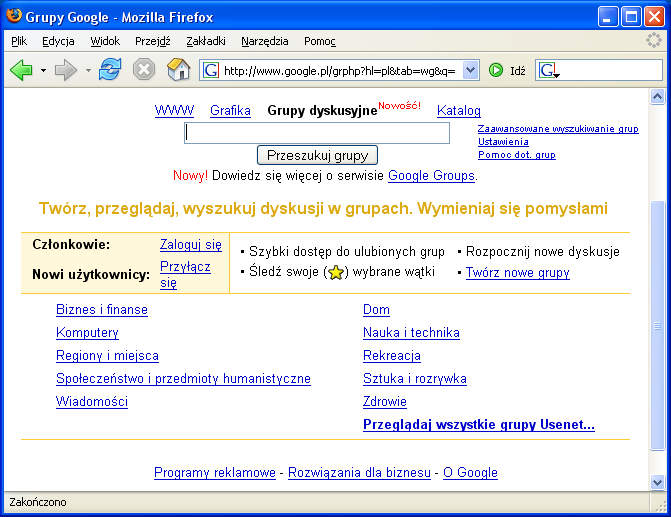Switch to the WWW search link
Viewport: 671px width, 517px height.
[x=174, y=110]
